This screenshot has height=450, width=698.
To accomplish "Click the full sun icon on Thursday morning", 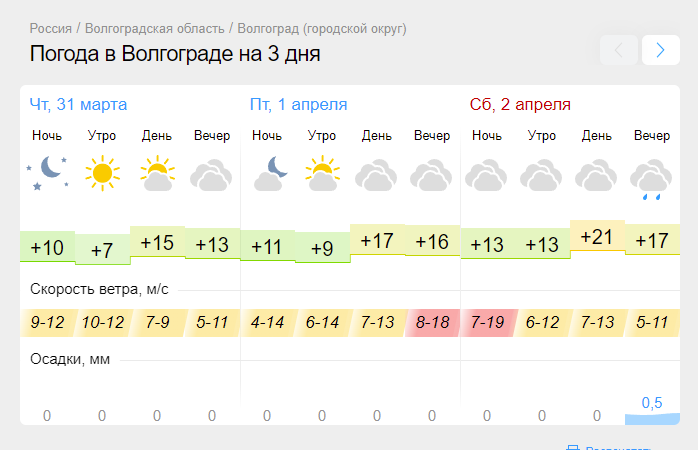I will tap(102, 173).
